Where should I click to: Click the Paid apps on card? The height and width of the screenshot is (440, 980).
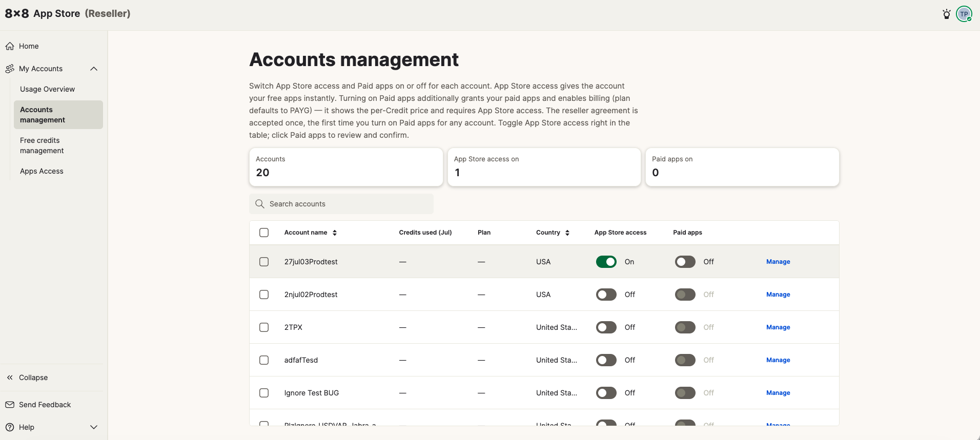tap(742, 167)
